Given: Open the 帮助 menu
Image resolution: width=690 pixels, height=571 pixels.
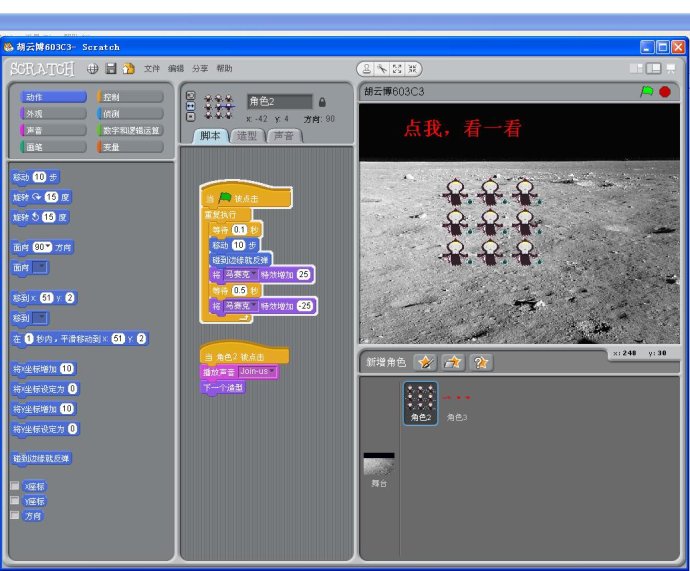Looking at the screenshot, I should (224, 69).
